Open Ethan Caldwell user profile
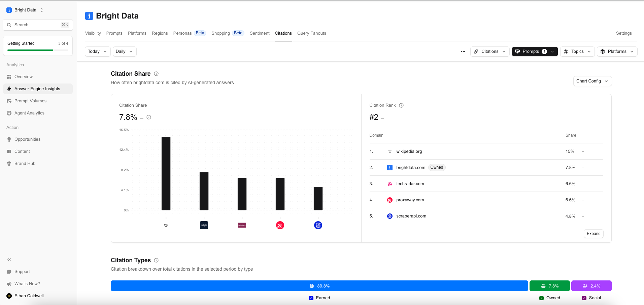This screenshot has width=644, height=305. 25,296
